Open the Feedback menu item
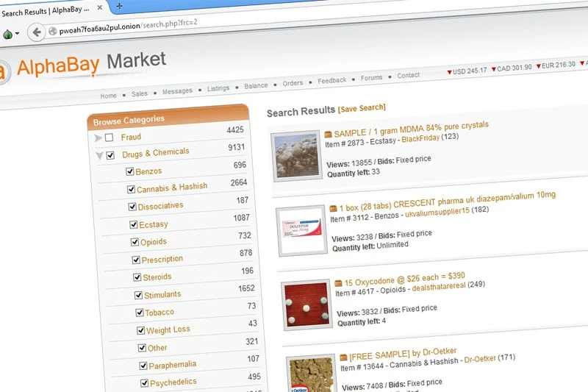 332,80
